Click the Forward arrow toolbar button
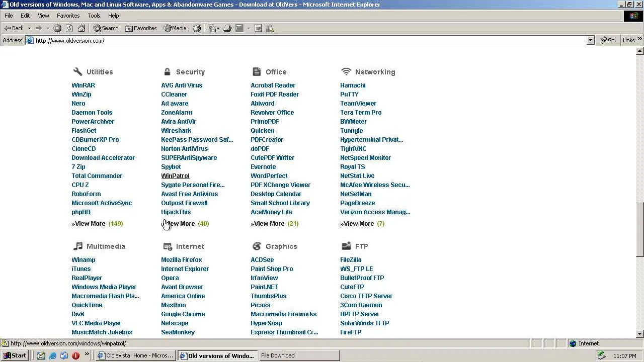 [39, 28]
